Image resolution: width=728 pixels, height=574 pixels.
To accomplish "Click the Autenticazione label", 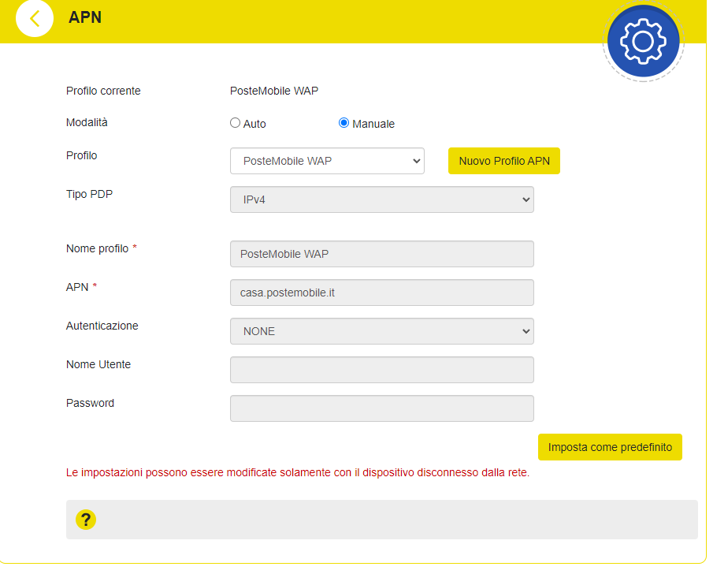I will (102, 326).
